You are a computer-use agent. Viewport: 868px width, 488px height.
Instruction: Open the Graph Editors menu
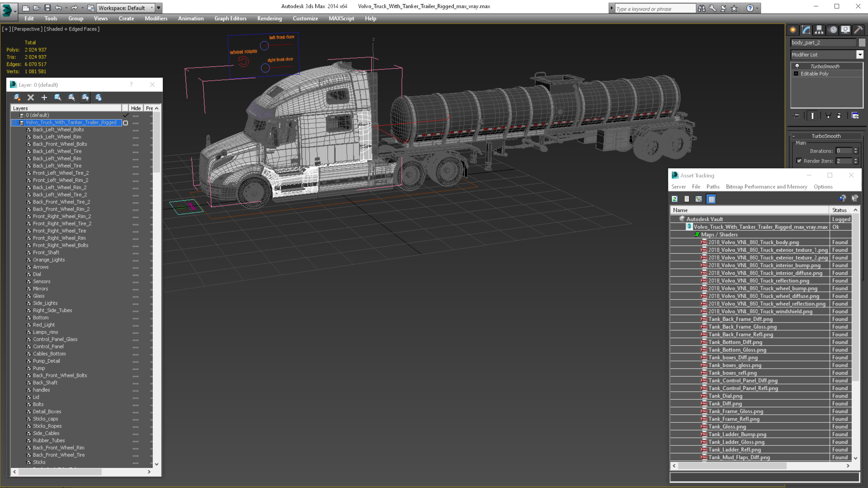coord(231,18)
